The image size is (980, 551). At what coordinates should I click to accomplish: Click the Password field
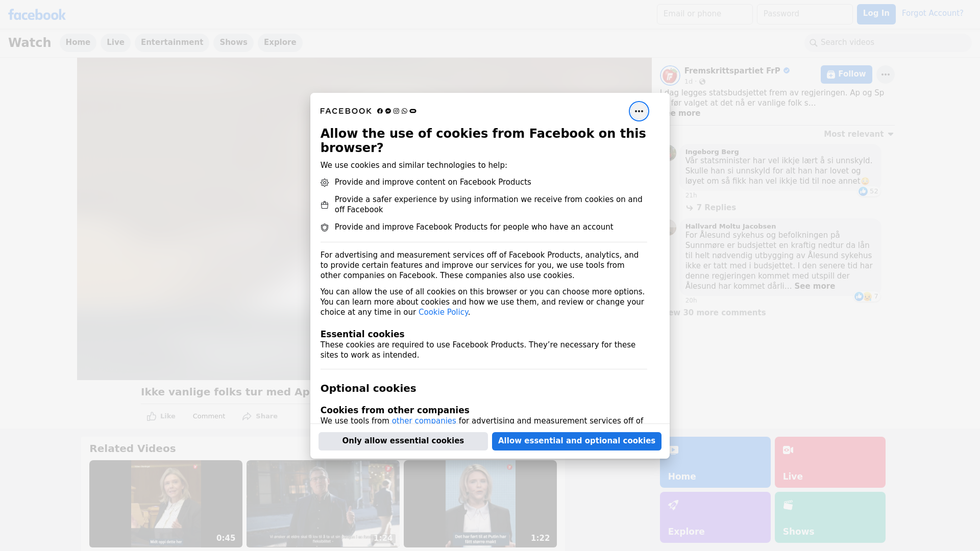(804, 14)
